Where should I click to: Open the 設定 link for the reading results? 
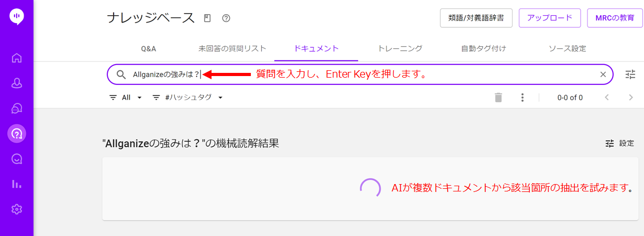[619, 143]
